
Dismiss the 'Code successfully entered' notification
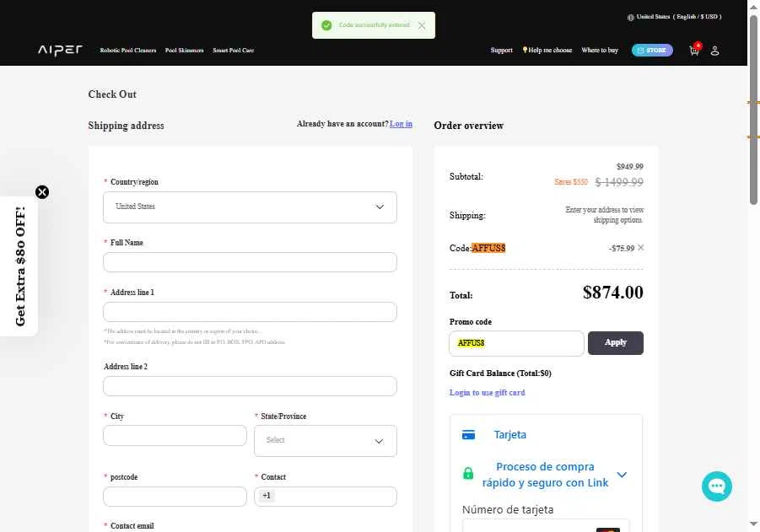[x=422, y=25]
